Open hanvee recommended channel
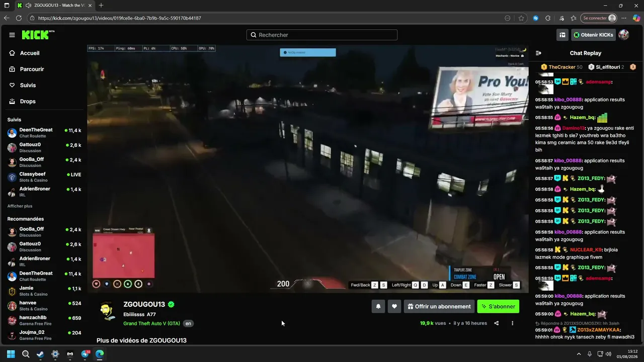This screenshot has width=644, height=362. pyautogui.click(x=44, y=306)
